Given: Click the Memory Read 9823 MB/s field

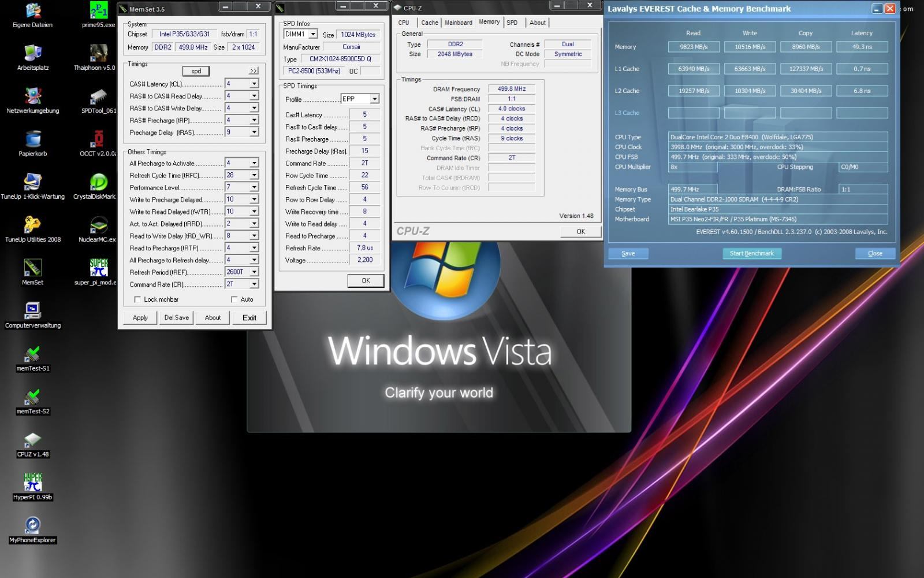Looking at the screenshot, I should [694, 47].
